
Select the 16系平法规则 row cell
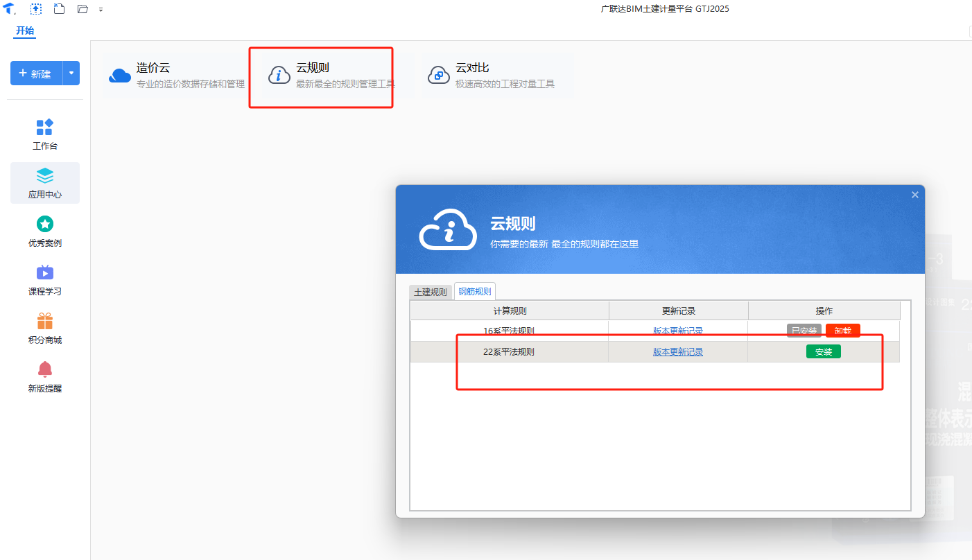click(510, 331)
